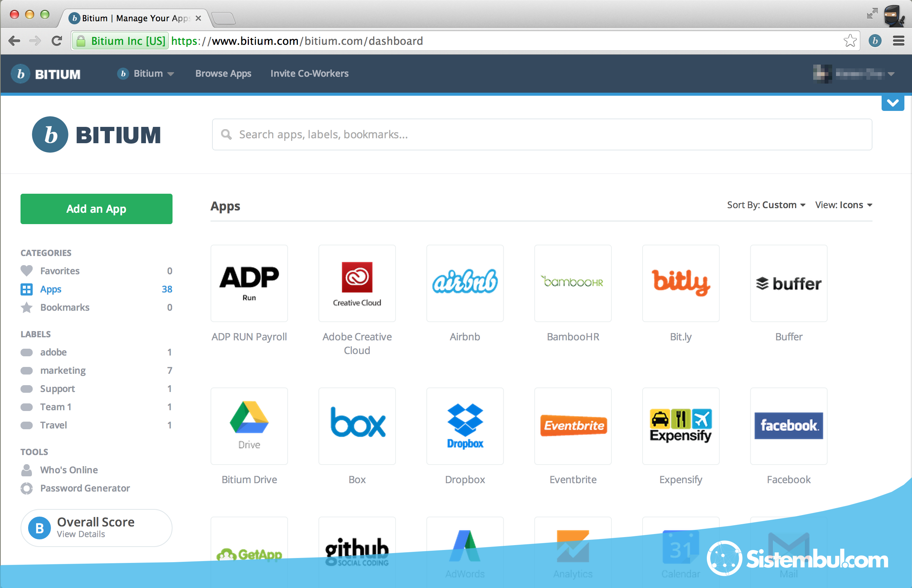The image size is (912, 588).
Task: Open the GetApp app tile
Action: pos(249,552)
